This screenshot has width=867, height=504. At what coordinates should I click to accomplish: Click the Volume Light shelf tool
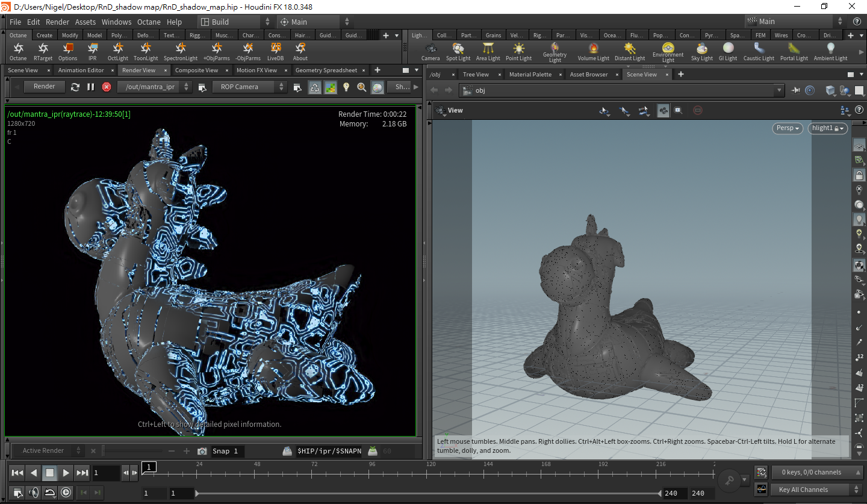[593, 51]
